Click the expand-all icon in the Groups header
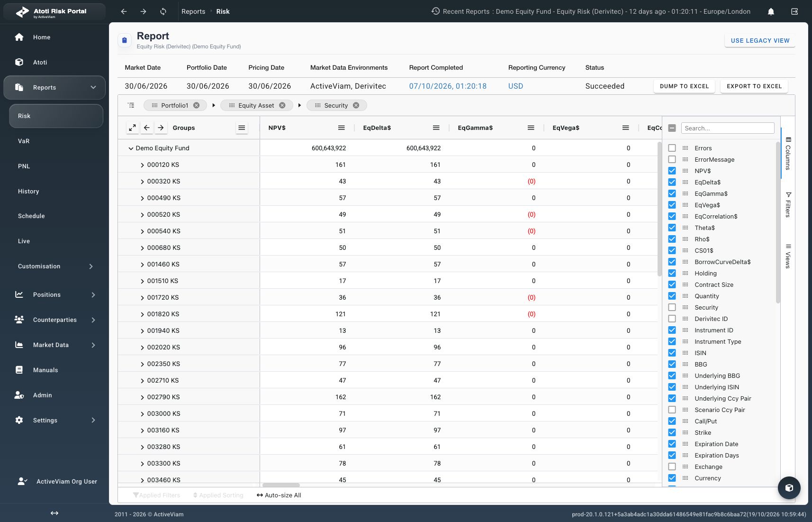 coord(133,128)
